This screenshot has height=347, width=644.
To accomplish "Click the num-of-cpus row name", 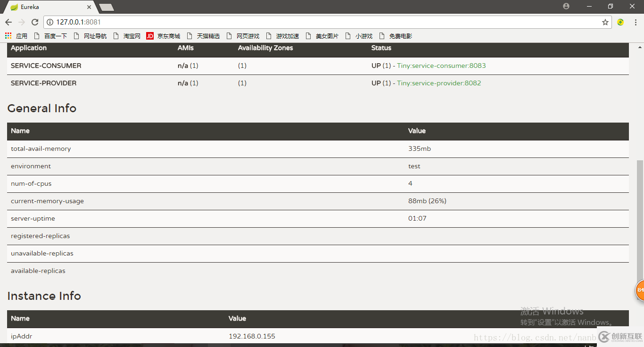I will click(31, 183).
